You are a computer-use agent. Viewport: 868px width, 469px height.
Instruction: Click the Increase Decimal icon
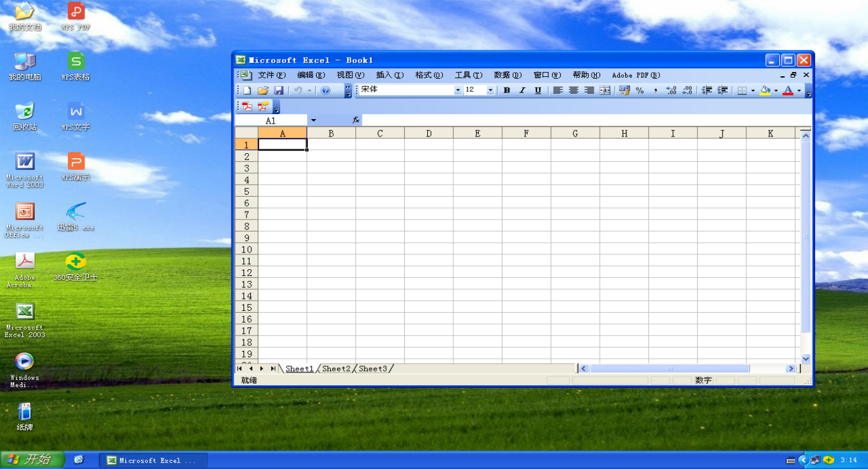(x=671, y=91)
